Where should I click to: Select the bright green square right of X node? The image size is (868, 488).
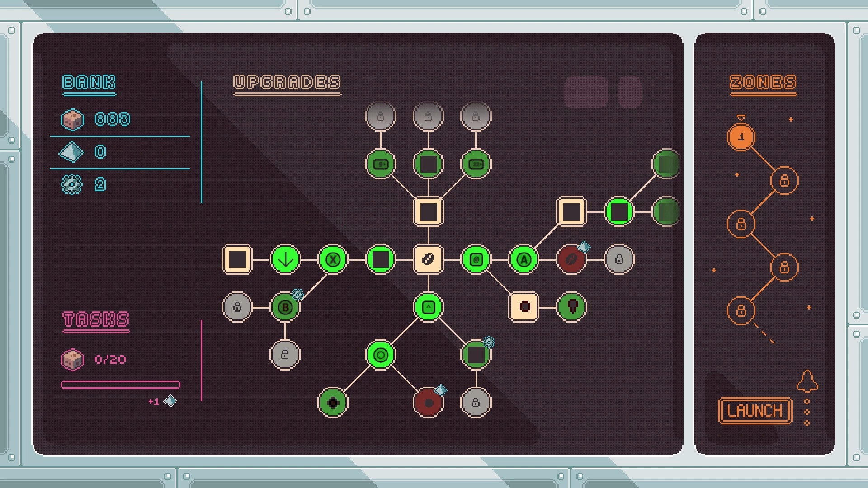point(381,259)
